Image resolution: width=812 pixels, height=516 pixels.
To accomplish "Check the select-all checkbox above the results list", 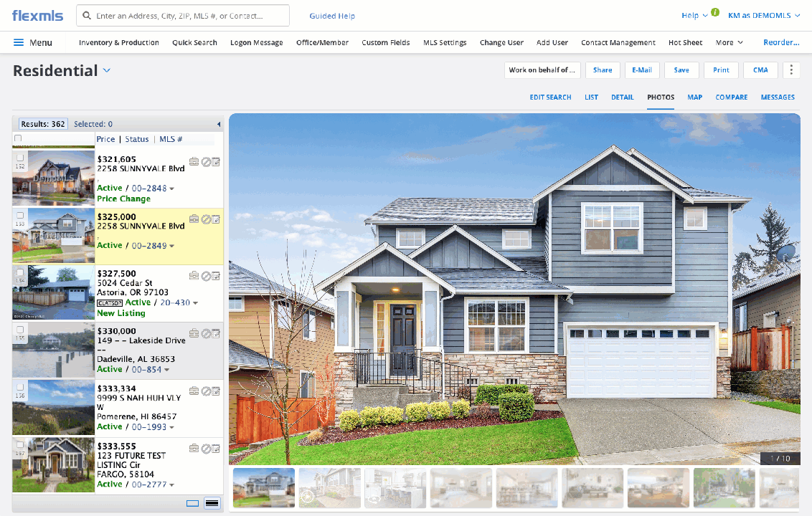I will pyautogui.click(x=18, y=138).
